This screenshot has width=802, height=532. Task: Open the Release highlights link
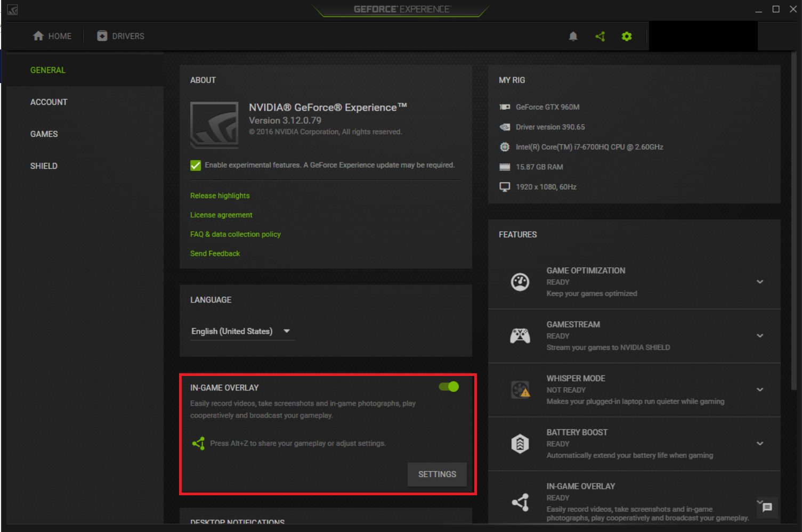[x=220, y=196]
